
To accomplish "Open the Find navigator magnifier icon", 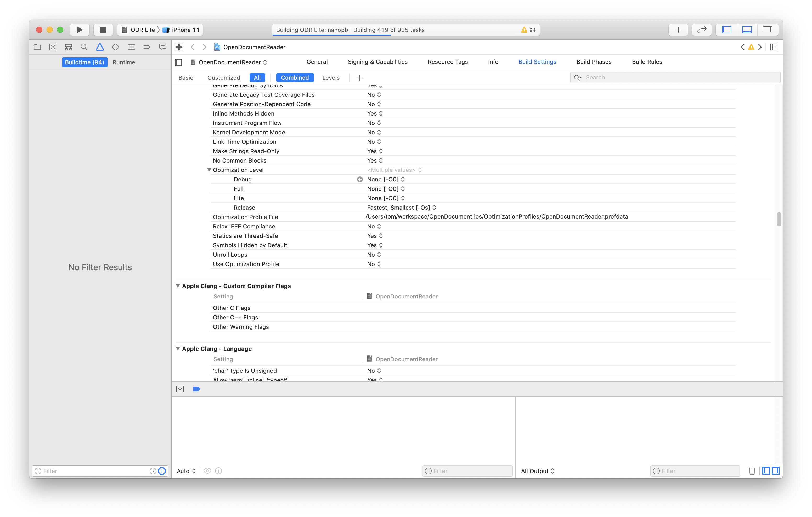I will [84, 47].
